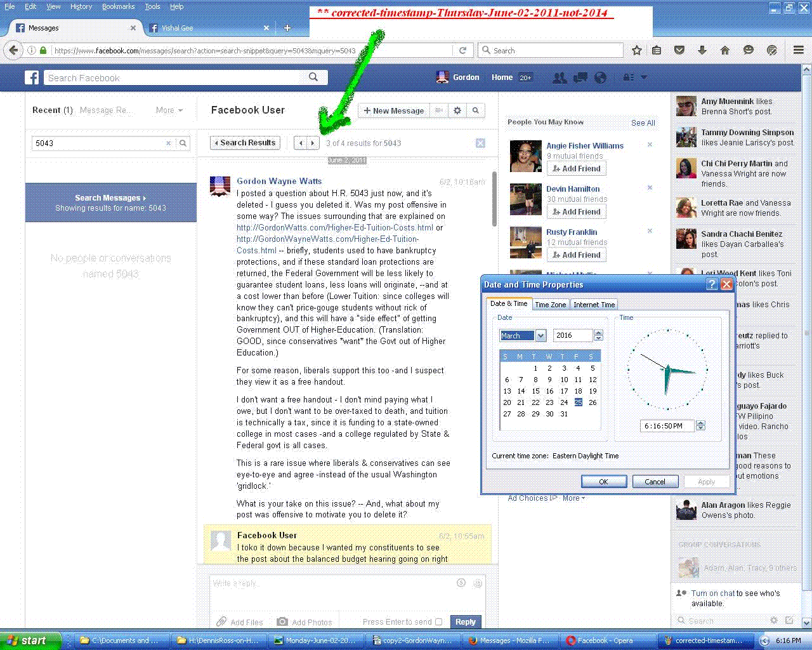Open downloads arrow in toolbar
This screenshot has height=650, width=812.
[x=702, y=50]
